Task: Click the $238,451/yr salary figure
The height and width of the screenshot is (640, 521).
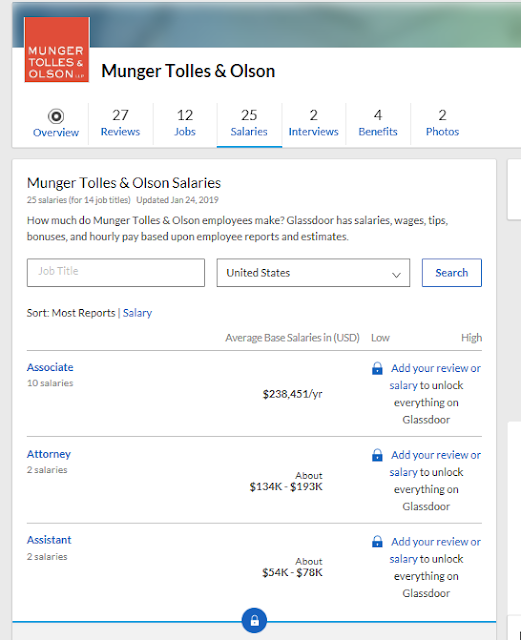Action: pos(292,394)
